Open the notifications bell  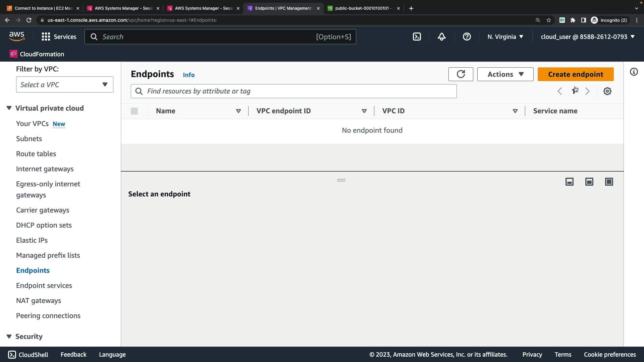coord(442,37)
